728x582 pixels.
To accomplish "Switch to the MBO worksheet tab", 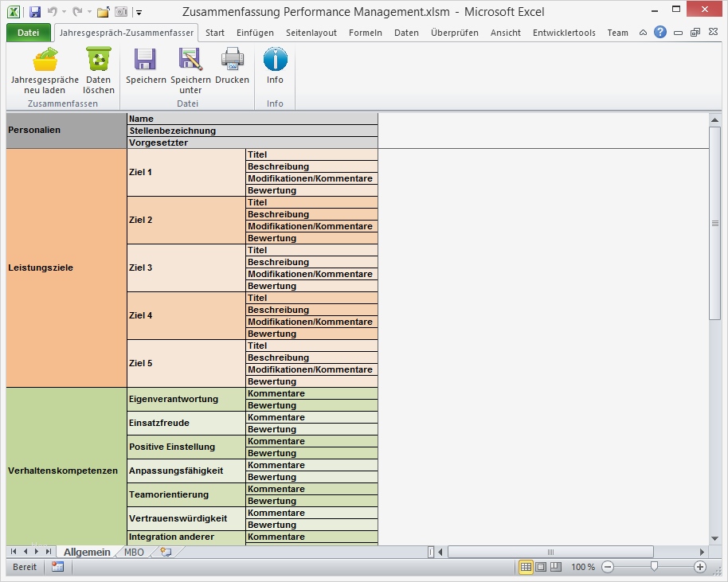I will pos(134,552).
